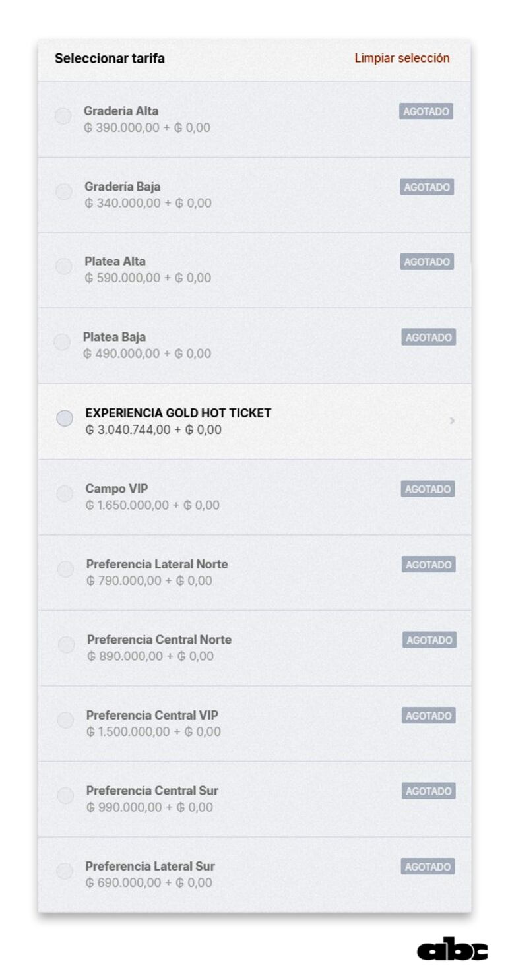Pick the Platea Baja radio option

(x=62, y=342)
